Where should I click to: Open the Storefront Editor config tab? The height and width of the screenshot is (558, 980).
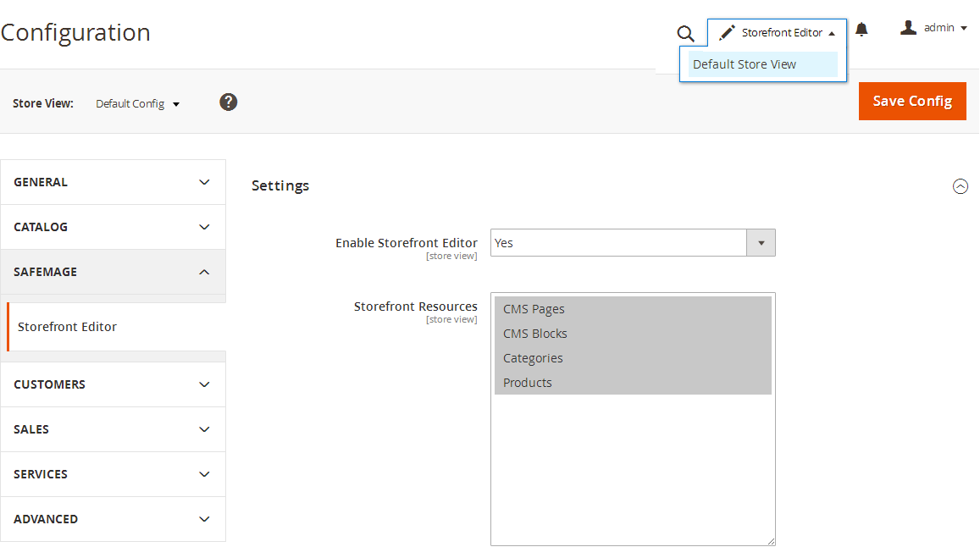point(68,327)
